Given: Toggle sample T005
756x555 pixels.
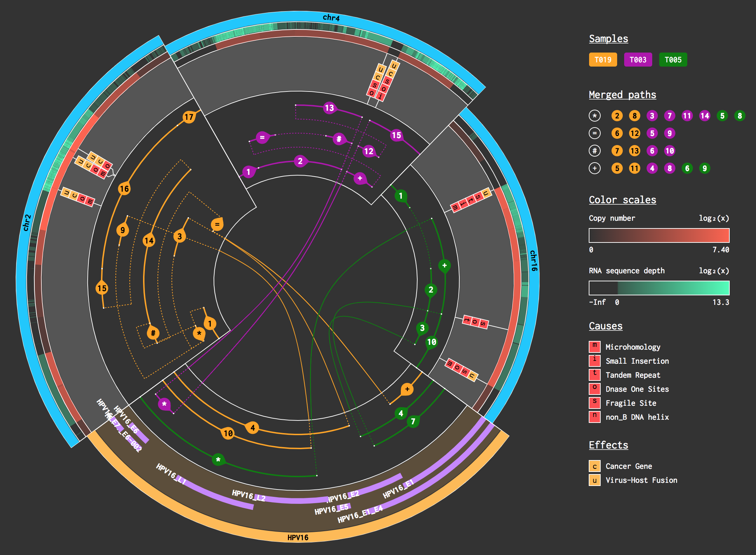Looking at the screenshot, I should pyautogui.click(x=673, y=60).
